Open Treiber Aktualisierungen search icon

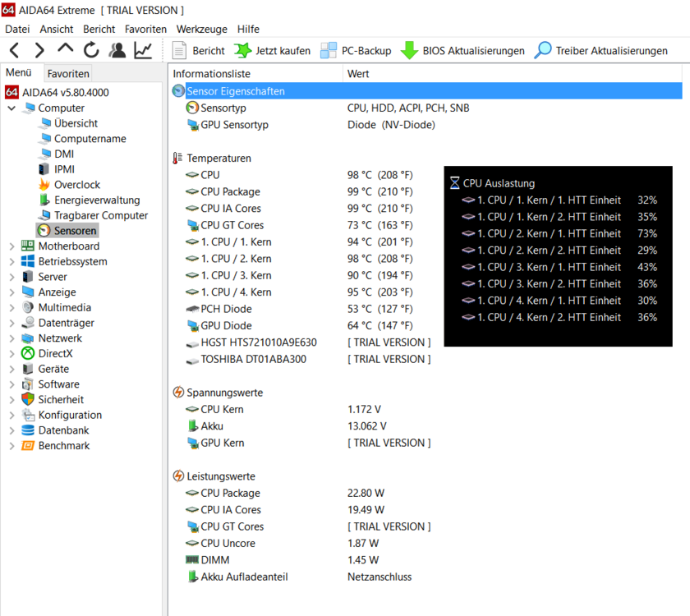(543, 51)
